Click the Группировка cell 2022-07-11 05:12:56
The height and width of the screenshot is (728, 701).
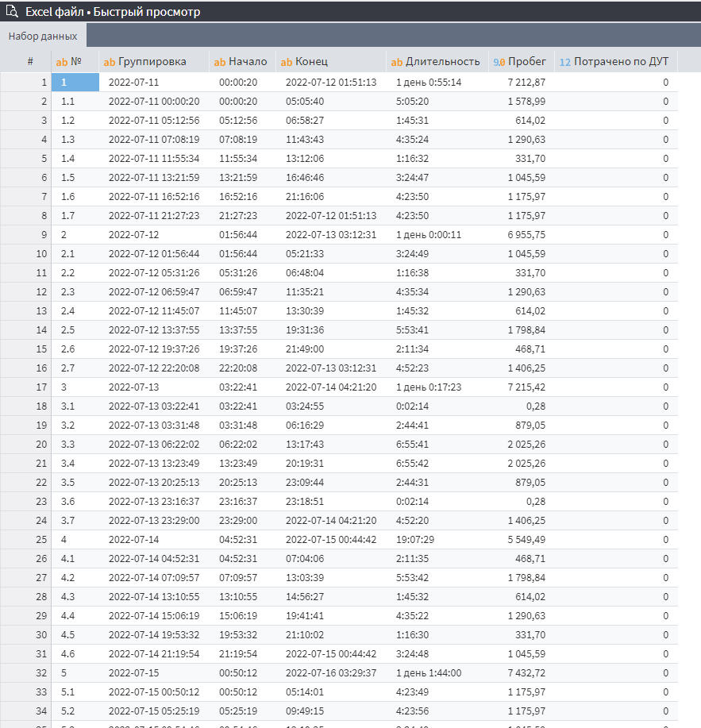154,120
